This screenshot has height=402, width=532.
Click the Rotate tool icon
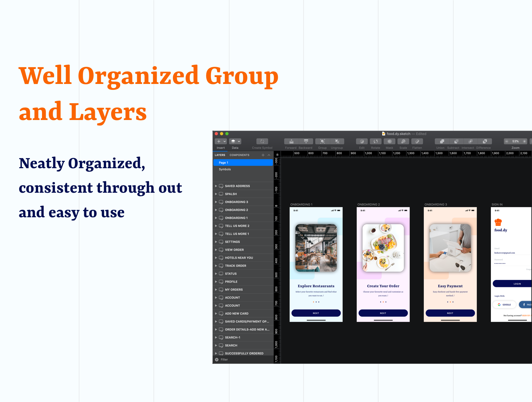pyautogui.click(x=376, y=142)
